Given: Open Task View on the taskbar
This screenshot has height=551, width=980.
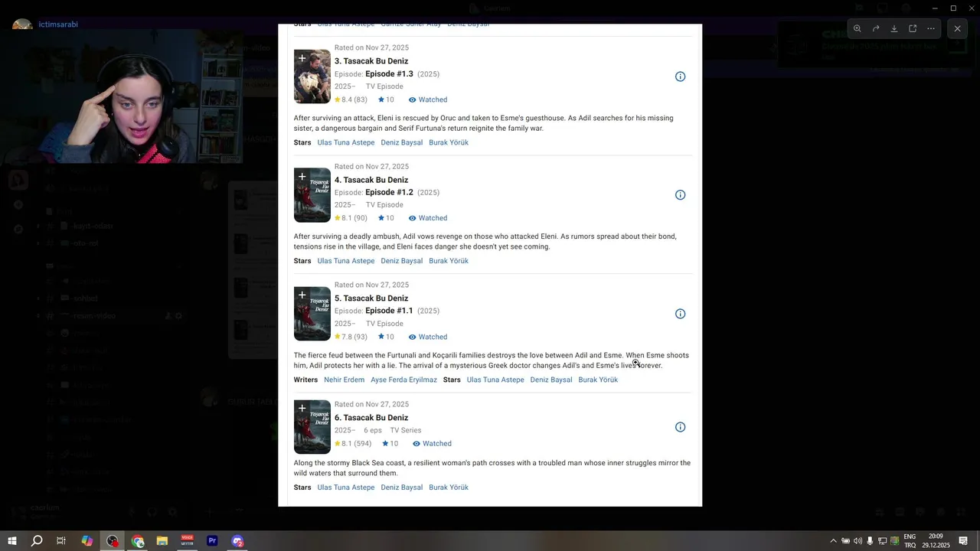Looking at the screenshot, I should 61,541.
